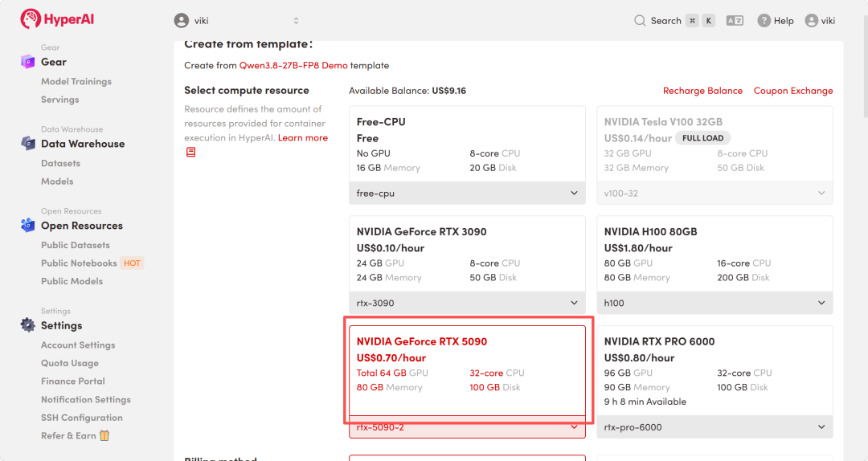868x461 pixels.
Task: Select the NVIDIA GeForce RTX 3090 resource
Action: pos(467,254)
